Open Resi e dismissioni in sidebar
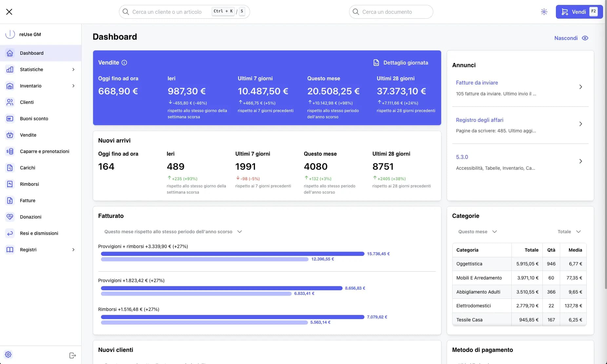This screenshot has width=607, height=364. click(x=41, y=233)
